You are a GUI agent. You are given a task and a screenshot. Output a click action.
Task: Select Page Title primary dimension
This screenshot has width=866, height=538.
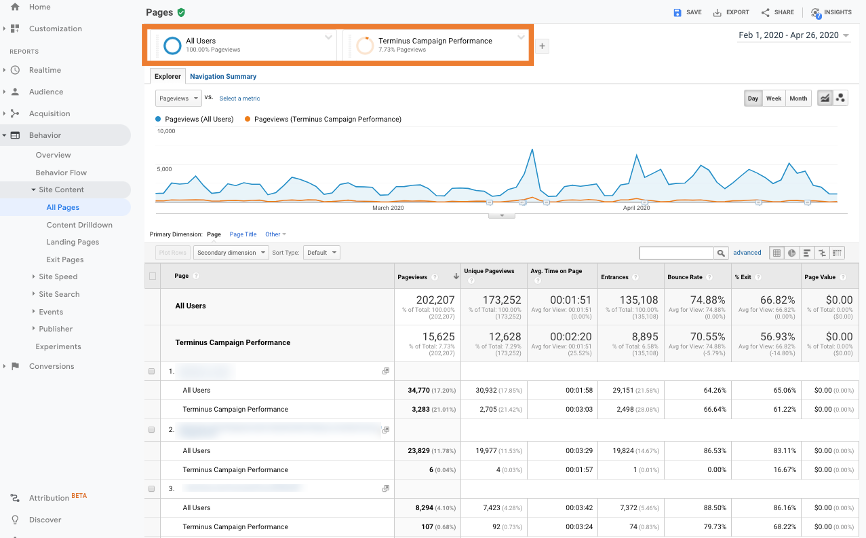tap(243, 234)
